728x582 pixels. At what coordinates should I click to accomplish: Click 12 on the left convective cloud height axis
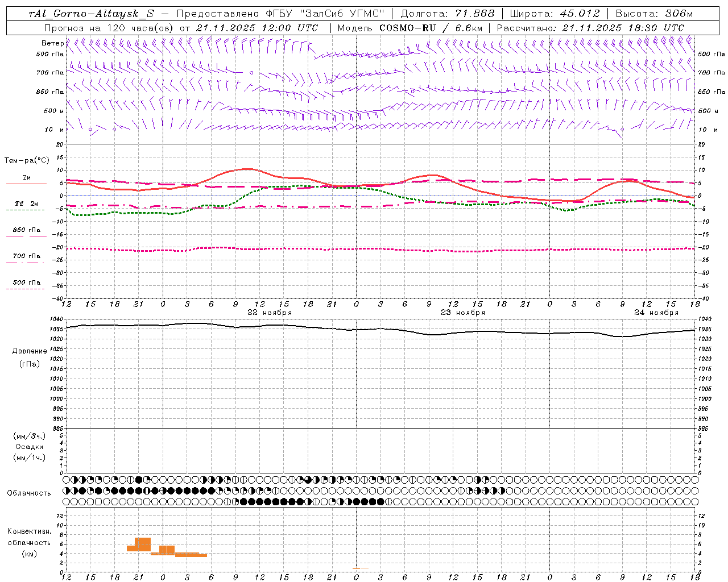[61, 516]
